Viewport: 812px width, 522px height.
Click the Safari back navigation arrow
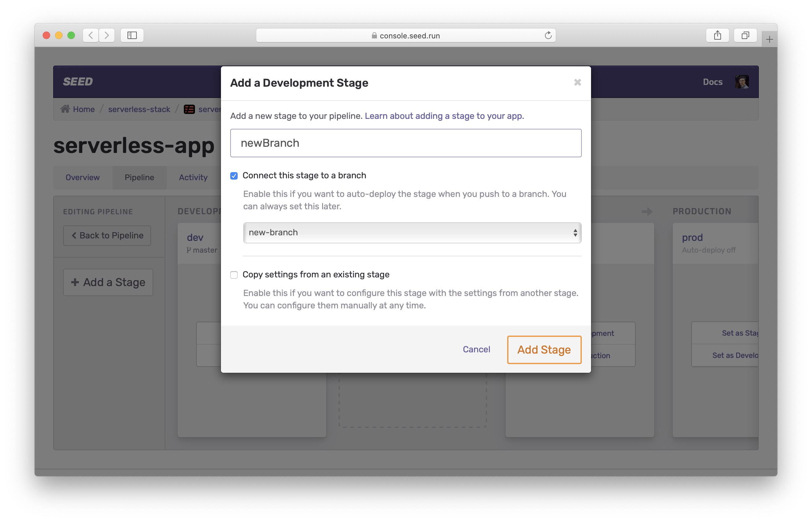point(91,35)
